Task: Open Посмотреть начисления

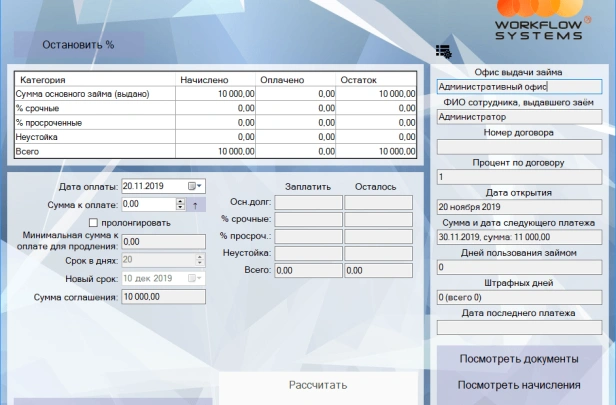Action: [x=519, y=385]
